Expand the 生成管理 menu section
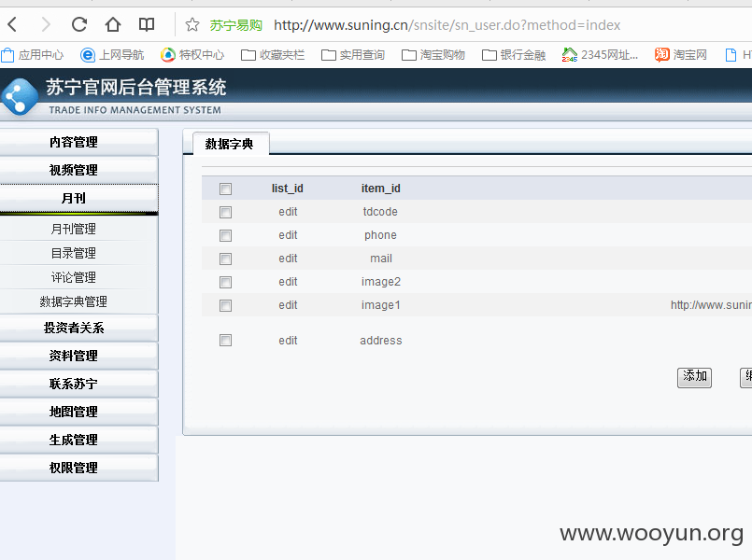 (78, 440)
